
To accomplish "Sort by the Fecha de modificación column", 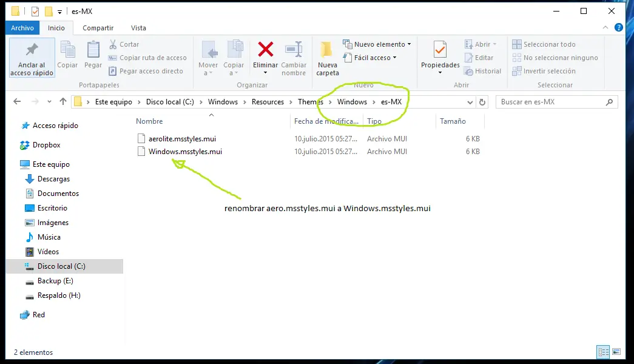I will 326,121.
